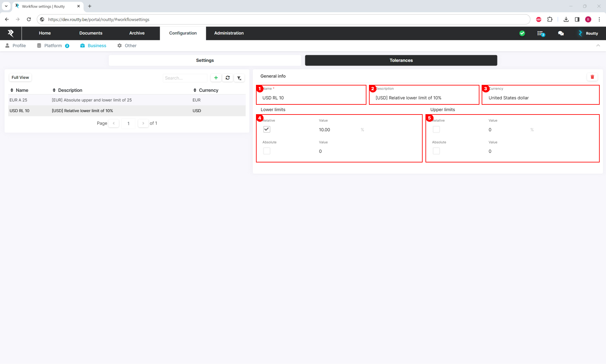Check the lower limits Absolute checkbox

click(267, 151)
